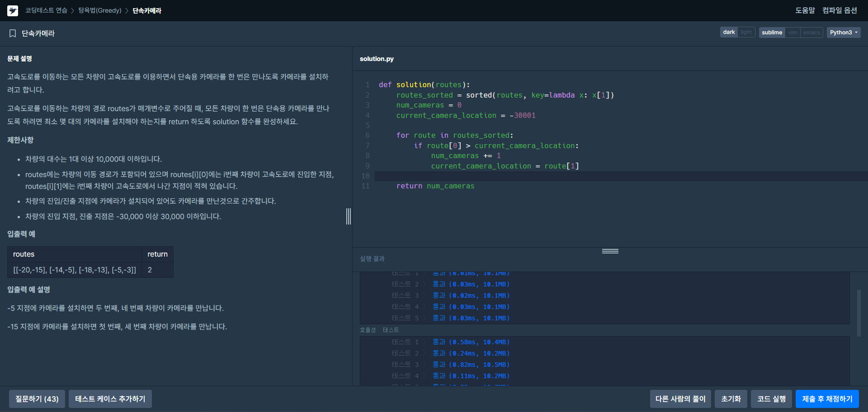Click the 입출력 예 설명 heading
The width and height of the screenshot is (868, 412).
[x=28, y=290]
